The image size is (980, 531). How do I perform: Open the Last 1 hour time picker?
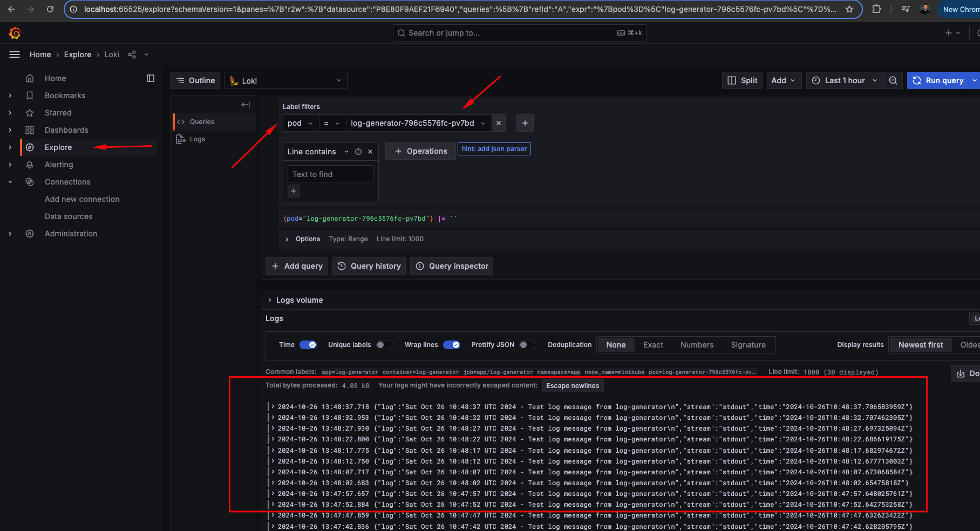[845, 80]
